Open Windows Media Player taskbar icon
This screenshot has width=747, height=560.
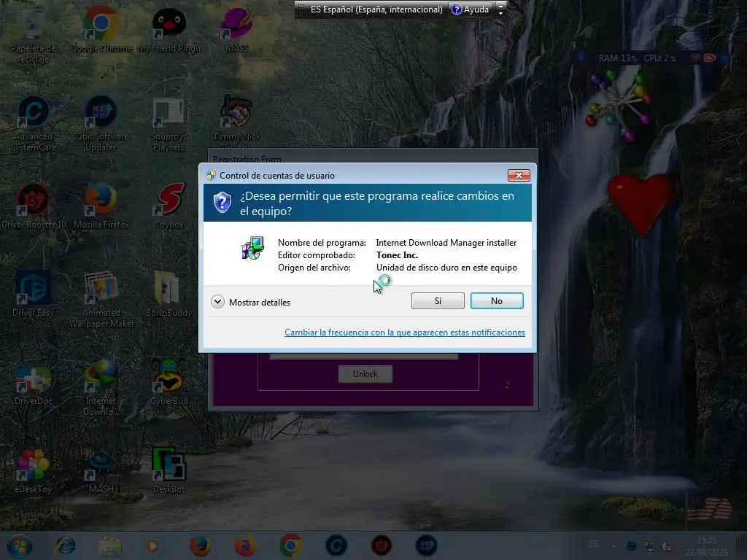click(153, 545)
